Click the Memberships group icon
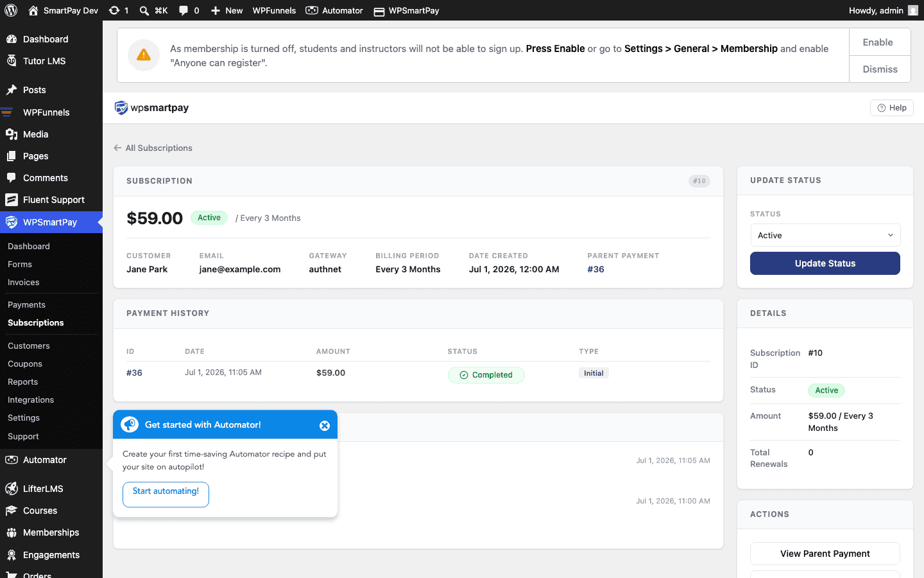This screenshot has width=924, height=578. (x=12, y=532)
